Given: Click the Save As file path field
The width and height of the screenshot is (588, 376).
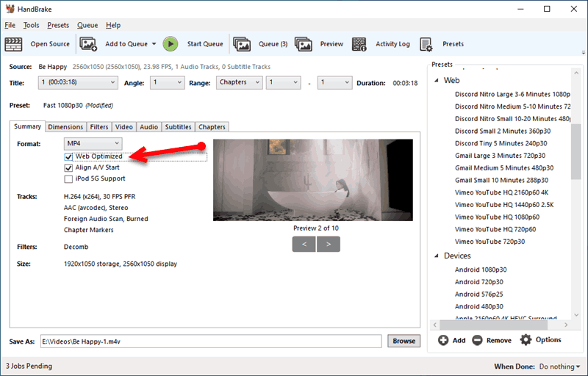Looking at the screenshot, I should click(211, 341).
